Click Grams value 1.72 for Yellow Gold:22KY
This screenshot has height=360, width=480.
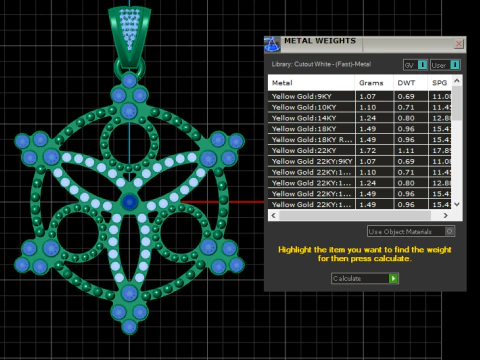[x=368, y=150]
